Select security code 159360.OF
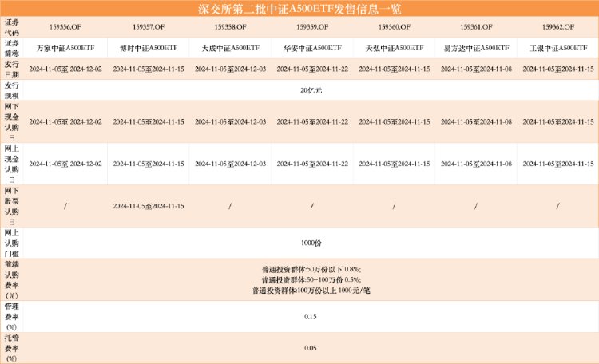The width and height of the screenshot is (599, 364). [x=395, y=27]
